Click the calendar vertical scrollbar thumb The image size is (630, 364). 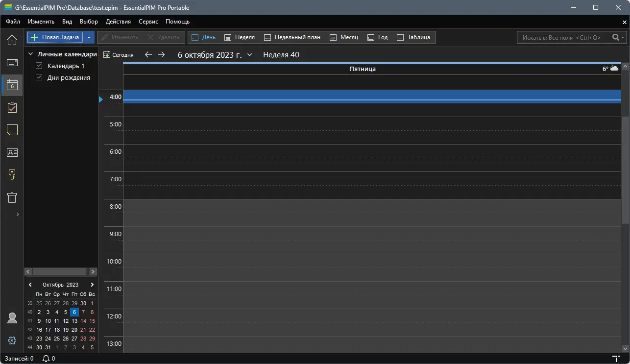click(625, 170)
